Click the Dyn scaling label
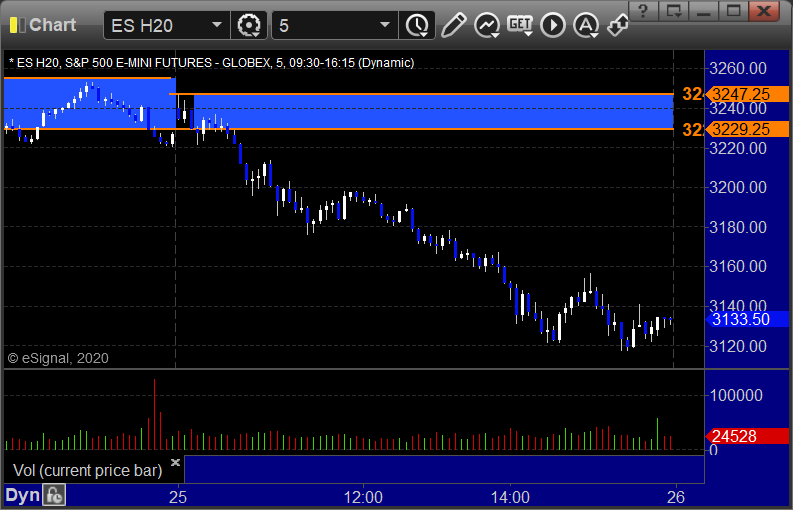 (x=22, y=496)
